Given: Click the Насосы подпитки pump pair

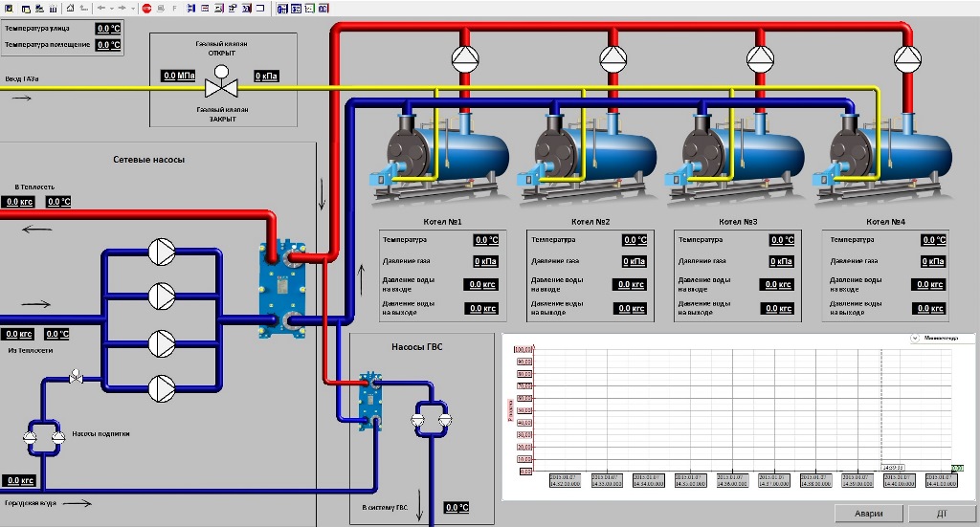Looking at the screenshot, I should click(43, 435).
